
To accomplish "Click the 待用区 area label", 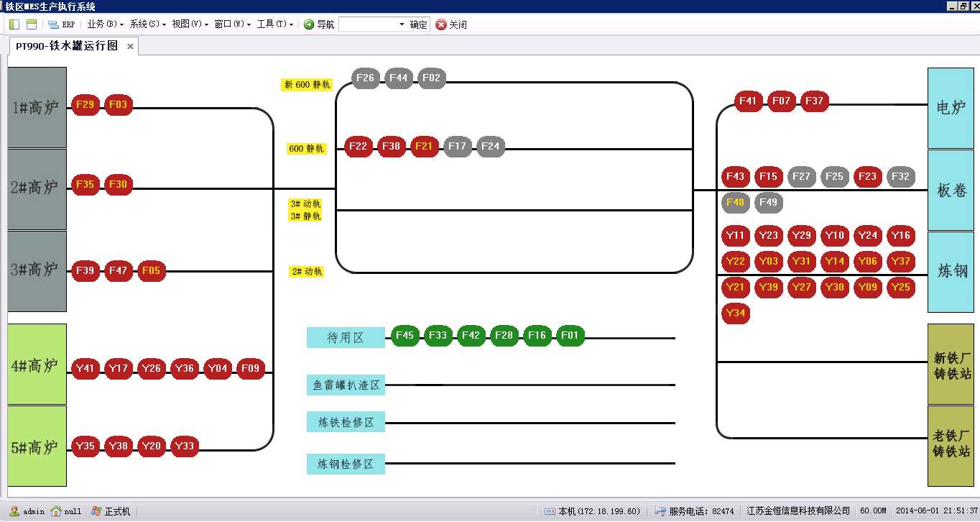I will pyautogui.click(x=346, y=337).
